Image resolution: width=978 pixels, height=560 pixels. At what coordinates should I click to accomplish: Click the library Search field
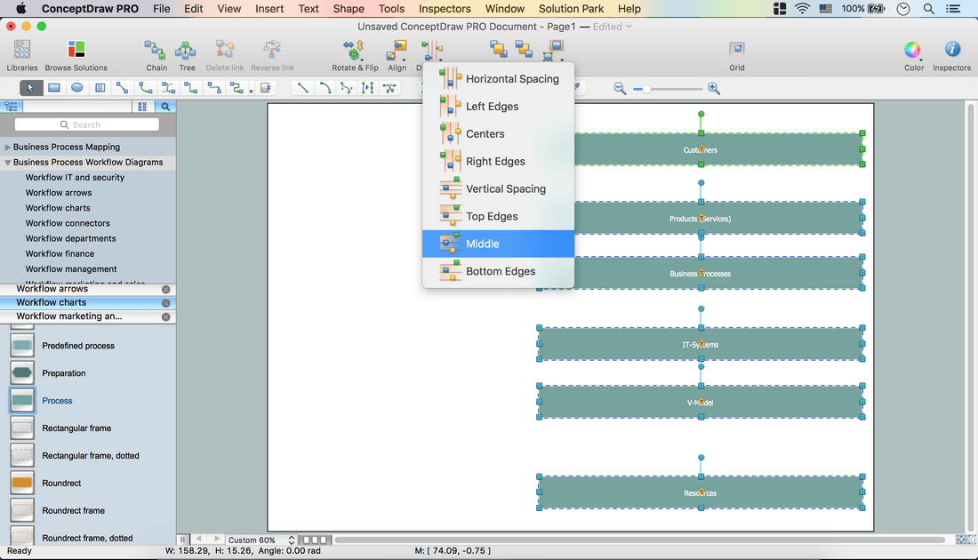(x=86, y=125)
